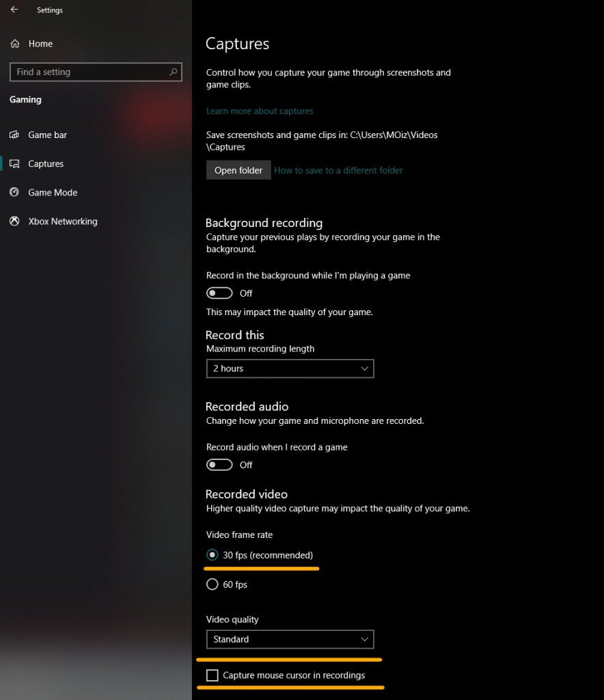Click the Open folder button
This screenshot has width=604, height=700.
(238, 170)
